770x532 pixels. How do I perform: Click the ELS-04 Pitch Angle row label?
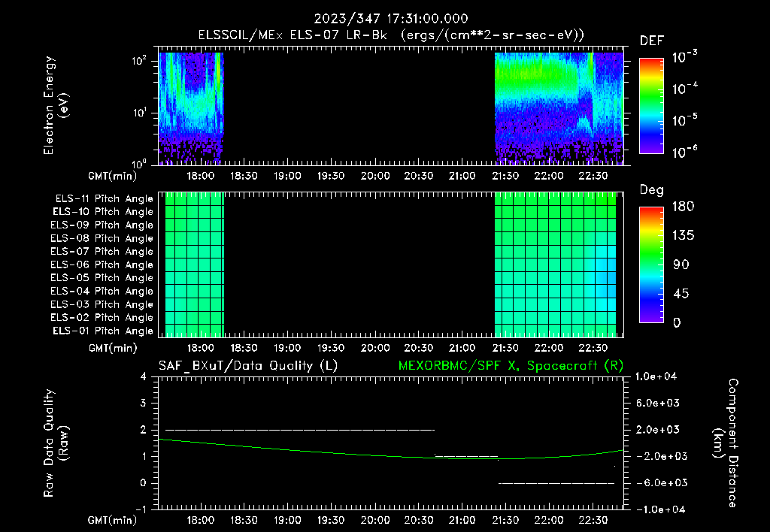102,291
